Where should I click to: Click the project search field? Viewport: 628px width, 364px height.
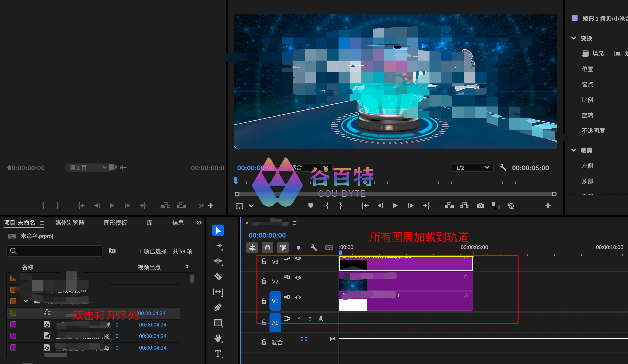point(54,251)
